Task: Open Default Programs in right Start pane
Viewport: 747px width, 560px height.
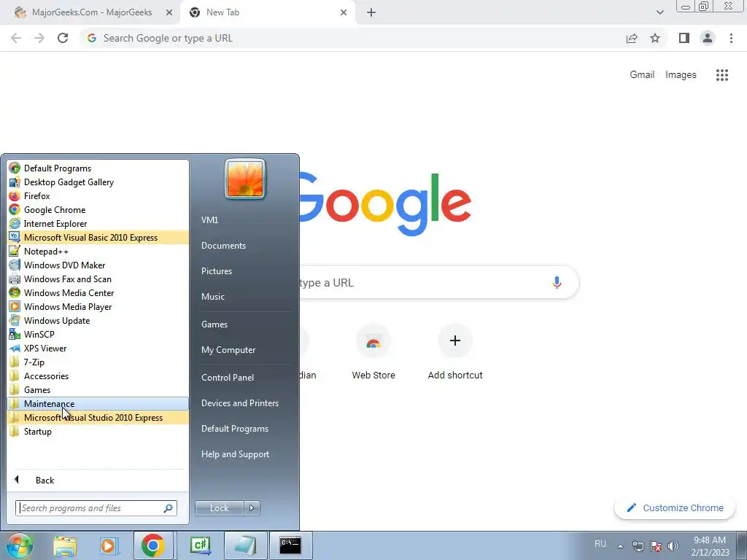Action: pyautogui.click(x=245, y=429)
